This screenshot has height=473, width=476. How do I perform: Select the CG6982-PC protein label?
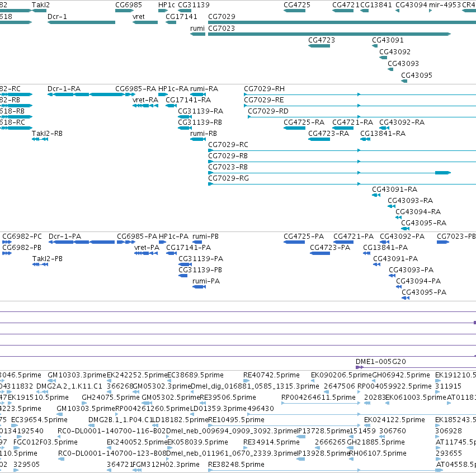(22, 236)
